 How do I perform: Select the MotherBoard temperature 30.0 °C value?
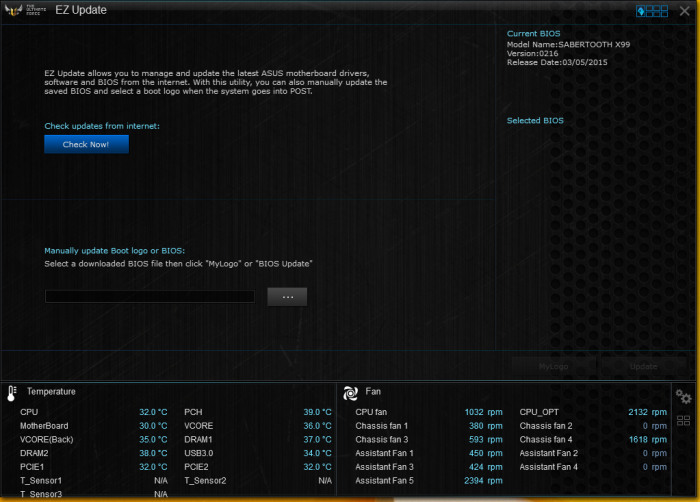pyautogui.click(x=153, y=426)
